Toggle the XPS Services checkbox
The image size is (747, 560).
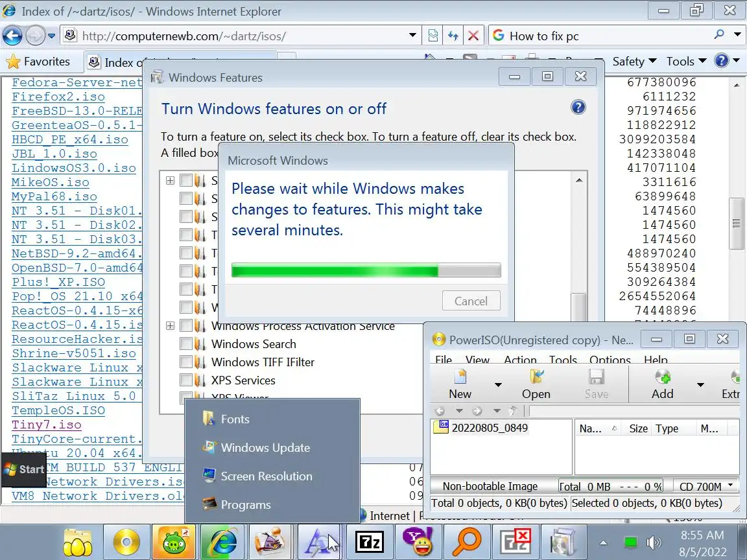(186, 380)
